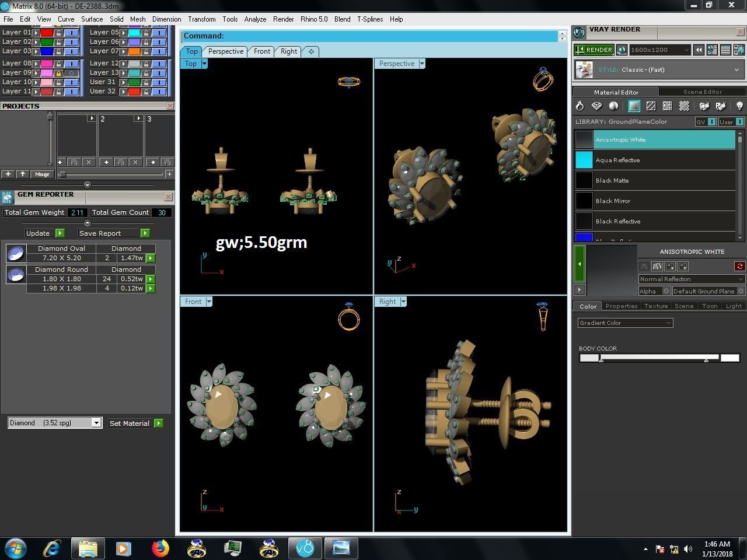
Task: Click the G library plug icon
Action: pos(704,106)
